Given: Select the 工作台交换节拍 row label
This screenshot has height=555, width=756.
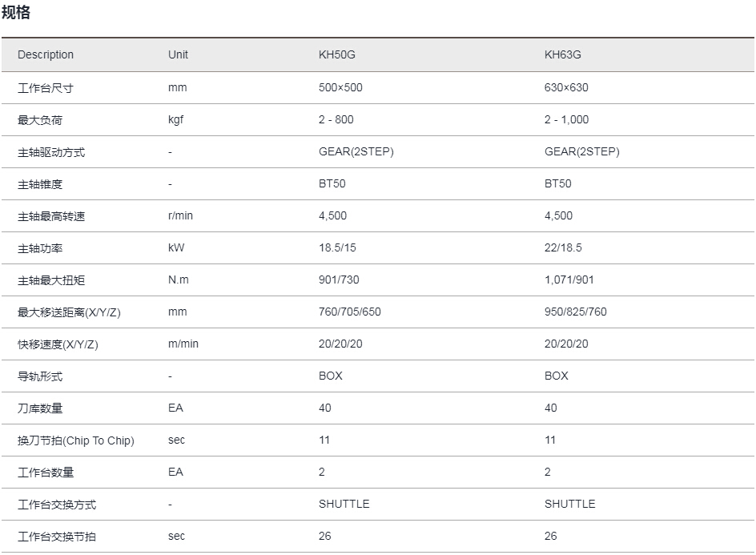Looking at the screenshot, I should pos(56,536).
